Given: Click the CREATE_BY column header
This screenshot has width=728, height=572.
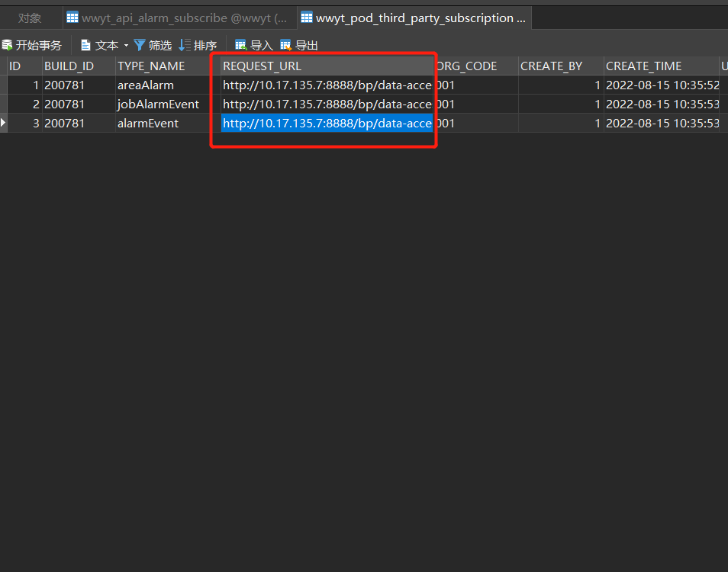Looking at the screenshot, I should coord(561,66).
